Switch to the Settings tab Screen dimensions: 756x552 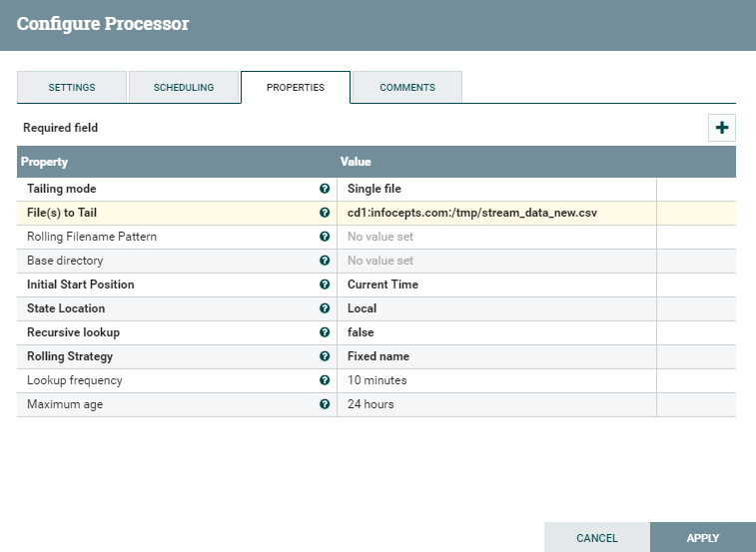point(72,88)
